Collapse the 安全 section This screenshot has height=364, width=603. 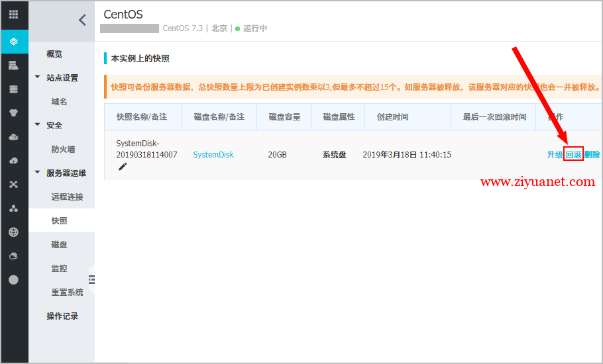click(37, 125)
